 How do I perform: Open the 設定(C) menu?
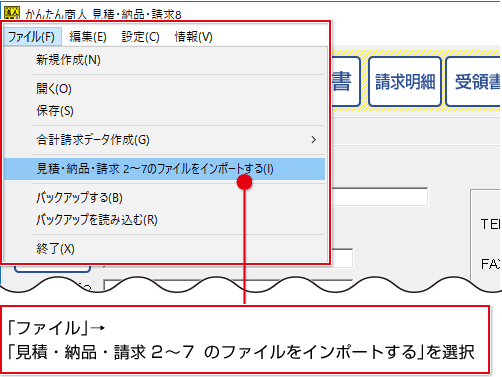[140, 37]
